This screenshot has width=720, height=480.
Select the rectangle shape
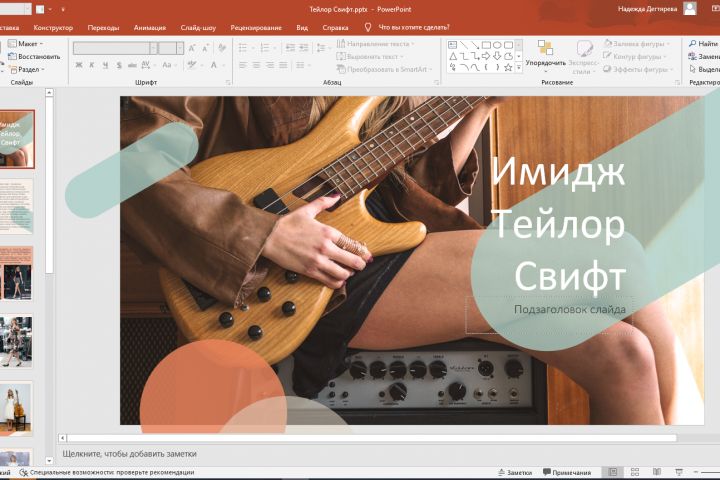pos(486,45)
